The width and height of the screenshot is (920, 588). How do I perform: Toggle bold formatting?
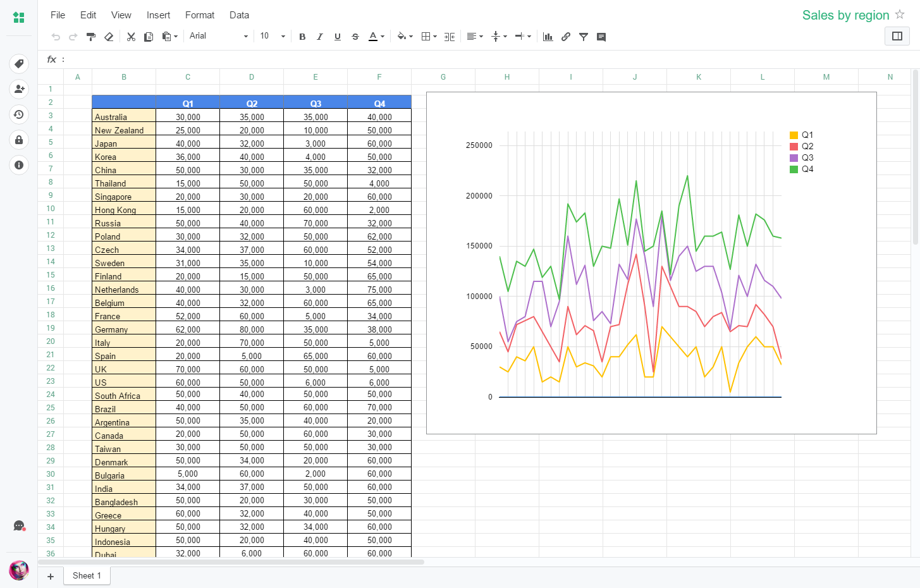click(x=302, y=37)
